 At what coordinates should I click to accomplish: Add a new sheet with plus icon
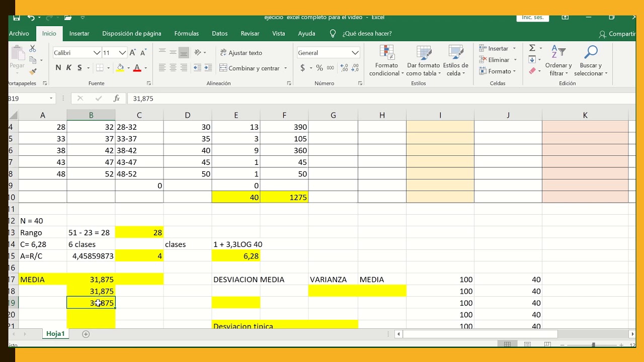click(86, 334)
